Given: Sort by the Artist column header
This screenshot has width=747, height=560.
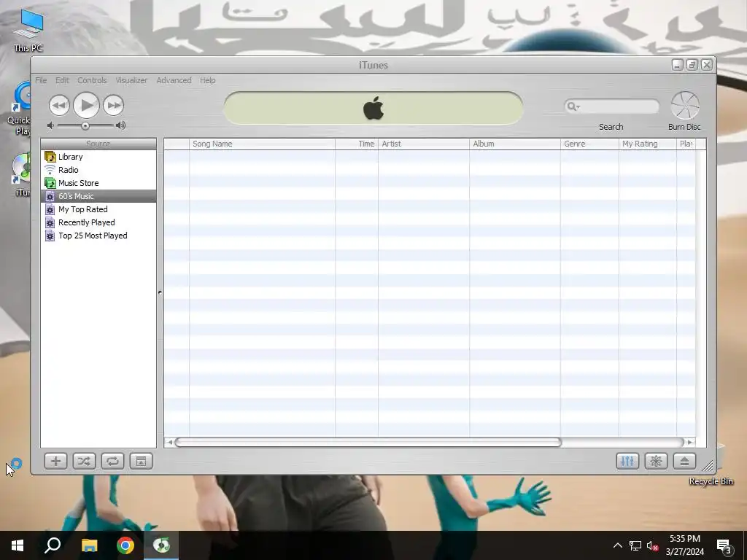Looking at the screenshot, I should [424, 144].
